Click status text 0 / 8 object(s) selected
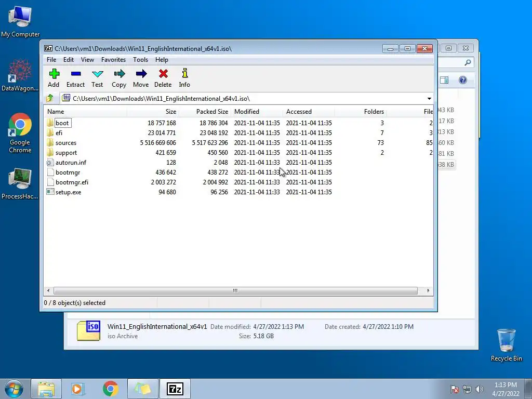The image size is (532, 399). click(75, 303)
